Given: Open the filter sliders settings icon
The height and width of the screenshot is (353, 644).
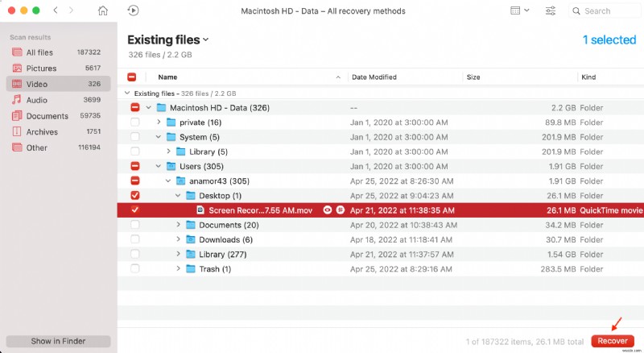Looking at the screenshot, I should (x=551, y=10).
